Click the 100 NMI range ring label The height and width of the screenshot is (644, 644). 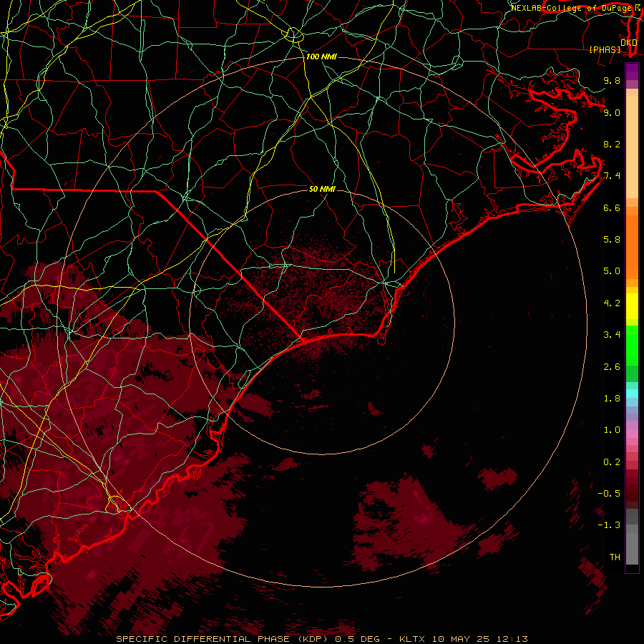tap(321, 57)
